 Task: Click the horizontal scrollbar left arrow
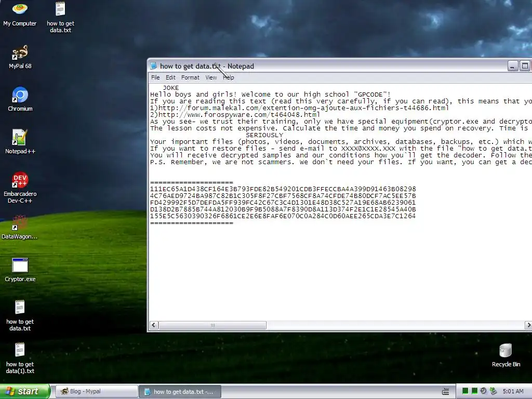(154, 325)
